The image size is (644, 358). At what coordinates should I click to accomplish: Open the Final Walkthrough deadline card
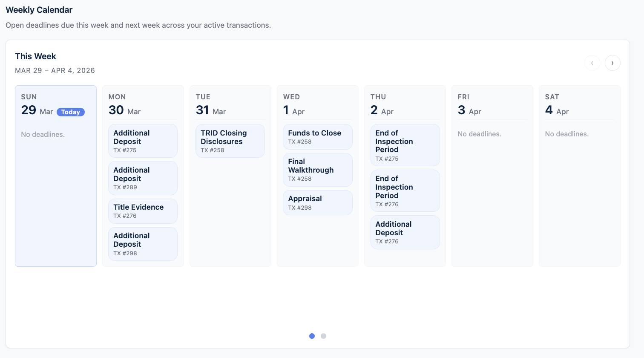(317, 169)
